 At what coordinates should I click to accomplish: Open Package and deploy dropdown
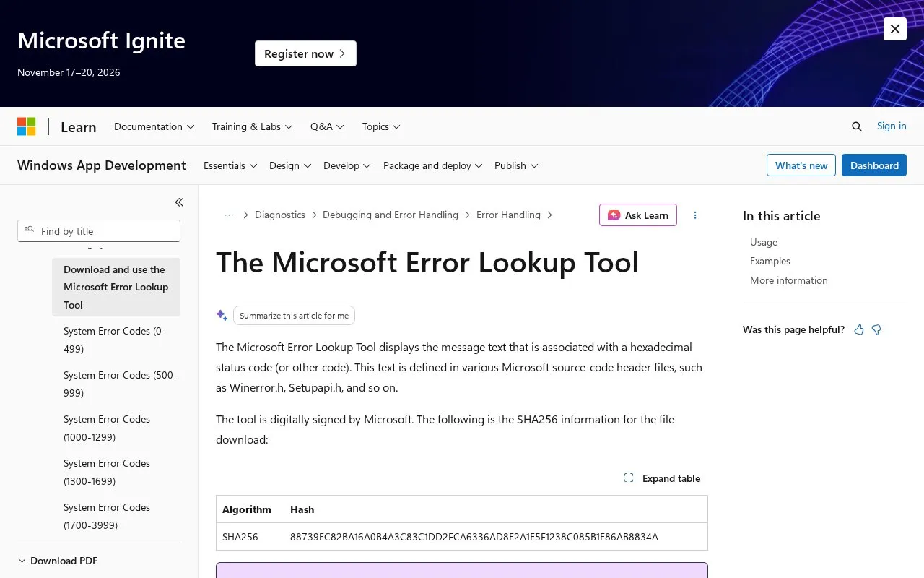click(432, 165)
